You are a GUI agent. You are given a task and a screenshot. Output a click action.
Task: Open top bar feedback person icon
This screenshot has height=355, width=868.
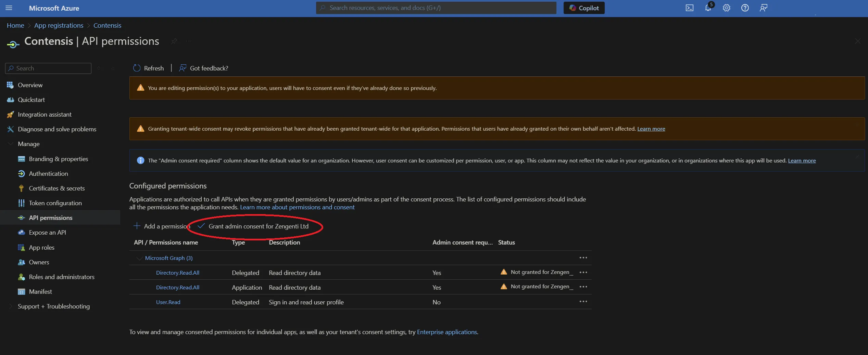(763, 8)
